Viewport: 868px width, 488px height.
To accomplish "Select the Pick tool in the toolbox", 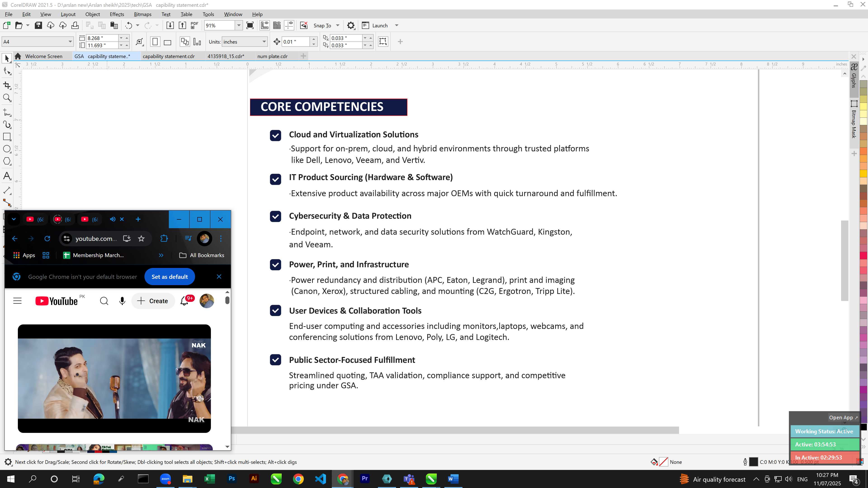I will pyautogui.click(x=7, y=59).
